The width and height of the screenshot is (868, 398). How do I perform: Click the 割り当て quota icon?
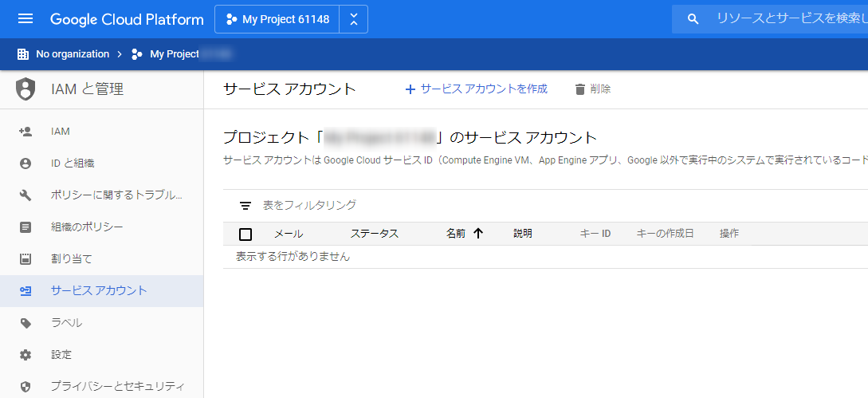[26, 259]
